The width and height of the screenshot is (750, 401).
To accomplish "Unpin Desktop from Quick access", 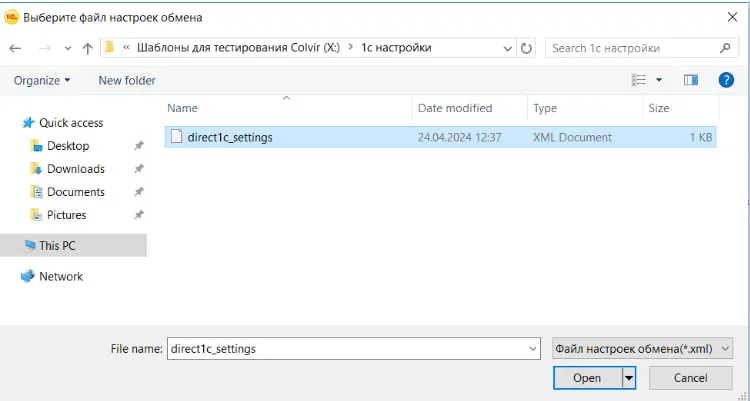I will (139, 146).
